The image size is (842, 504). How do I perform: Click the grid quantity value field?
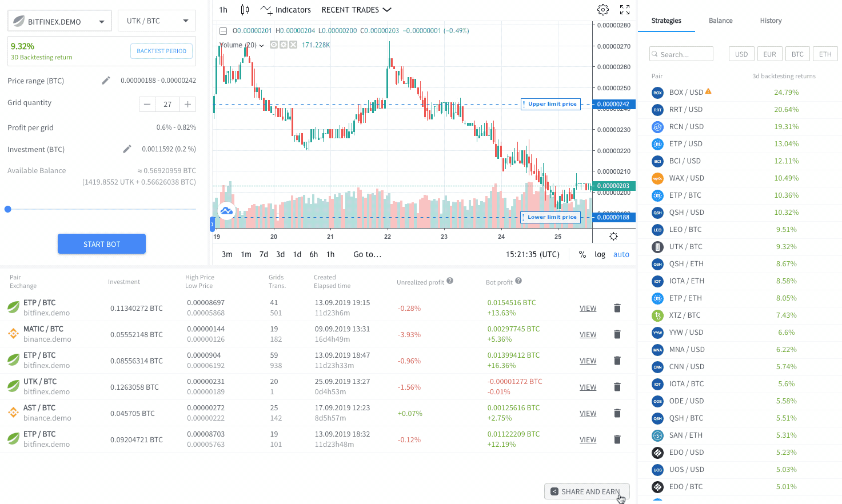click(x=167, y=104)
